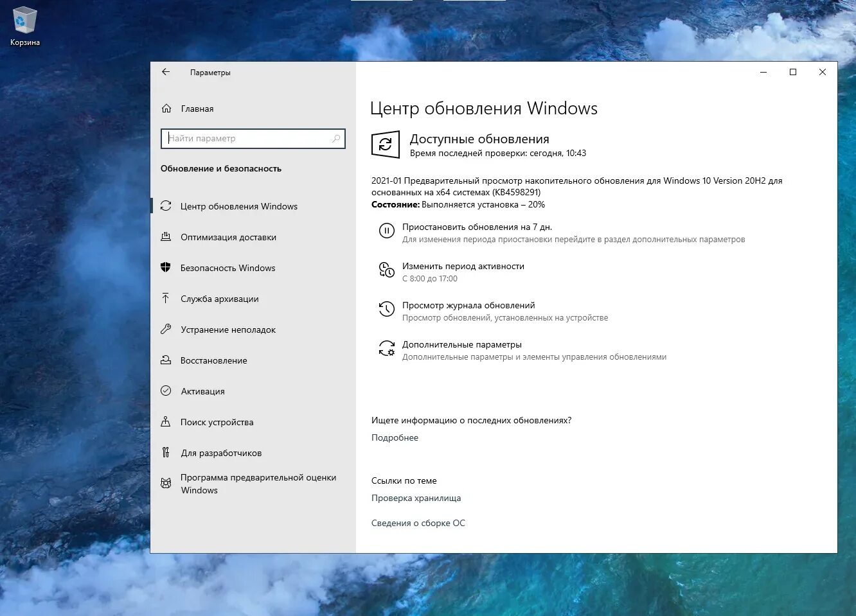
Task: Click the Troubleshoot wrench icon
Action: pos(166,330)
